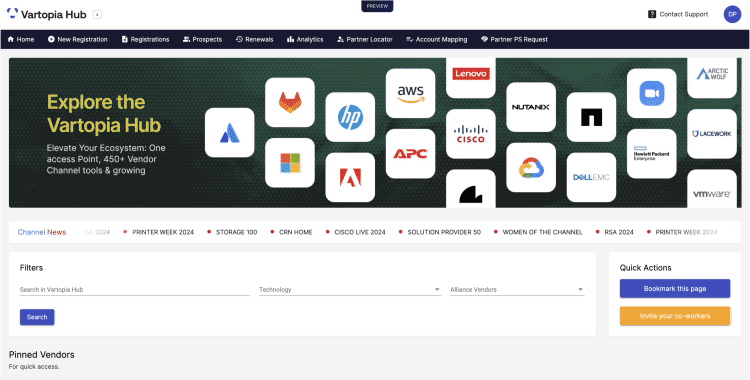The height and width of the screenshot is (380, 750).
Task: Open New Registration menu item
Action: point(77,39)
